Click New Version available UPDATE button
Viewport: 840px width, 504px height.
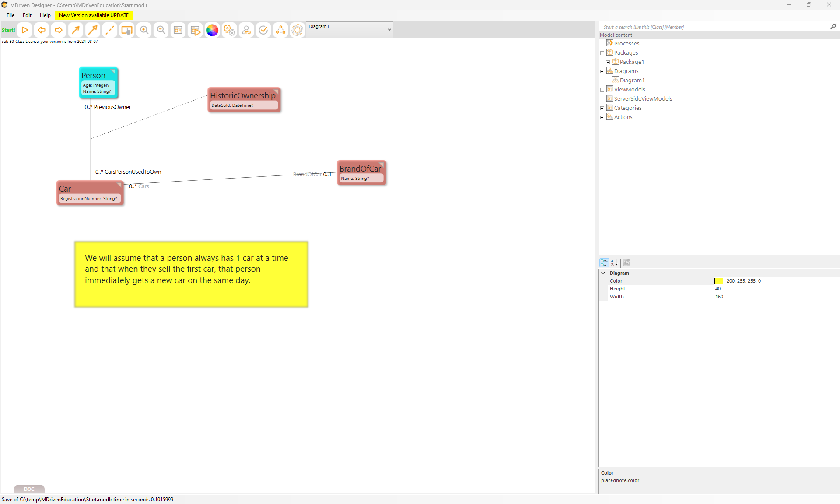point(94,15)
